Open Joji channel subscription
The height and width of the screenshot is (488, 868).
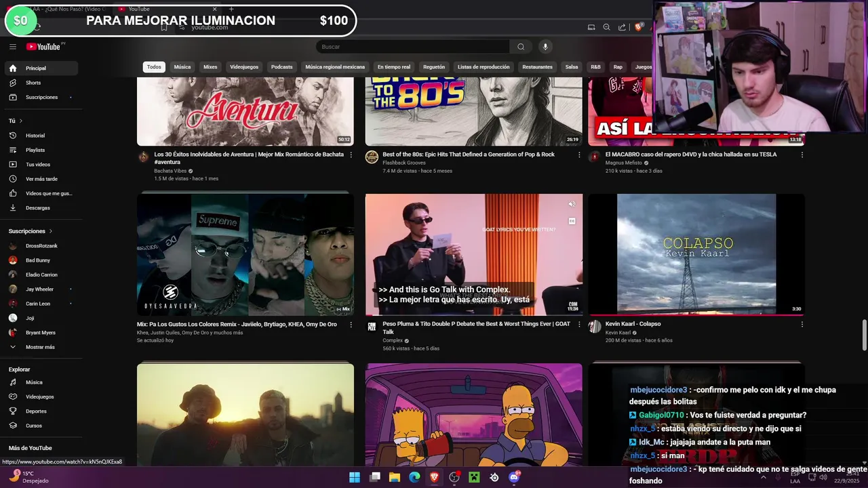pos(41,318)
